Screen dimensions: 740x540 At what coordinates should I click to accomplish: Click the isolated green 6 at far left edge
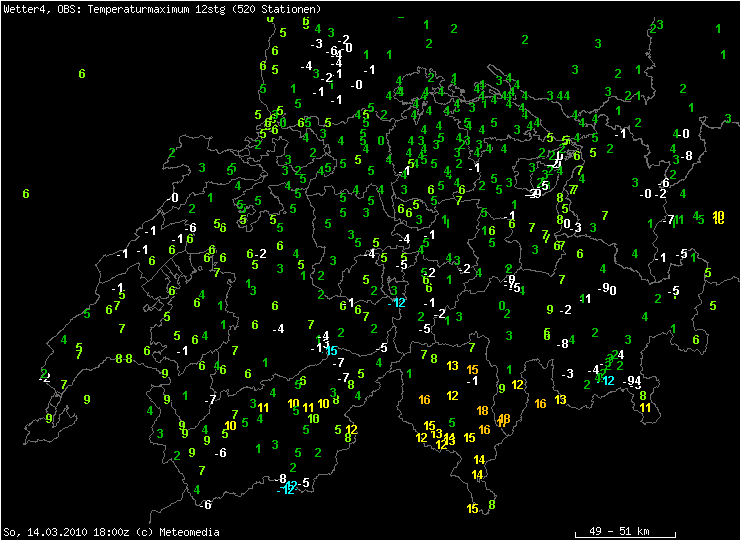click(26, 193)
